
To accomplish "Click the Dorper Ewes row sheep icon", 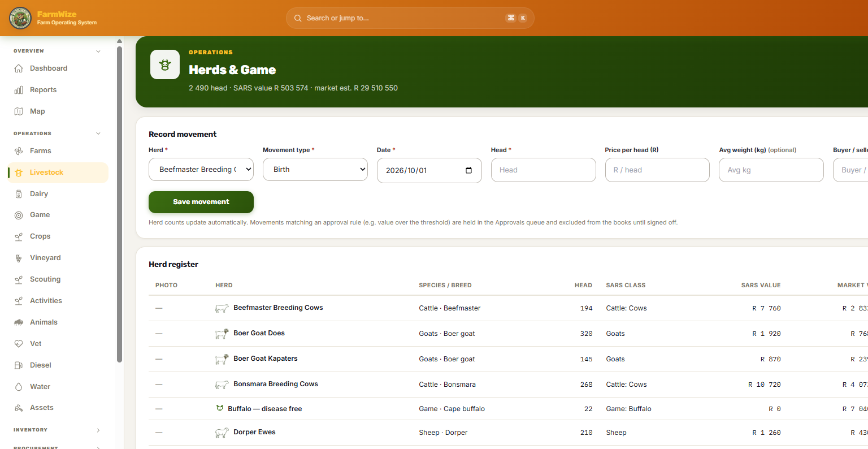I will coord(222,433).
